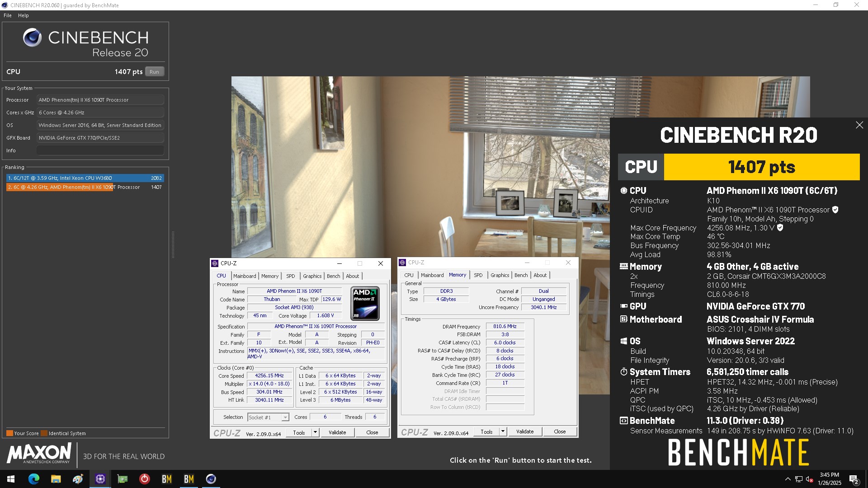Select AMD Phenom II X6 ranking row
This screenshot has width=868, height=488.
pyautogui.click(x=85, y=187)
